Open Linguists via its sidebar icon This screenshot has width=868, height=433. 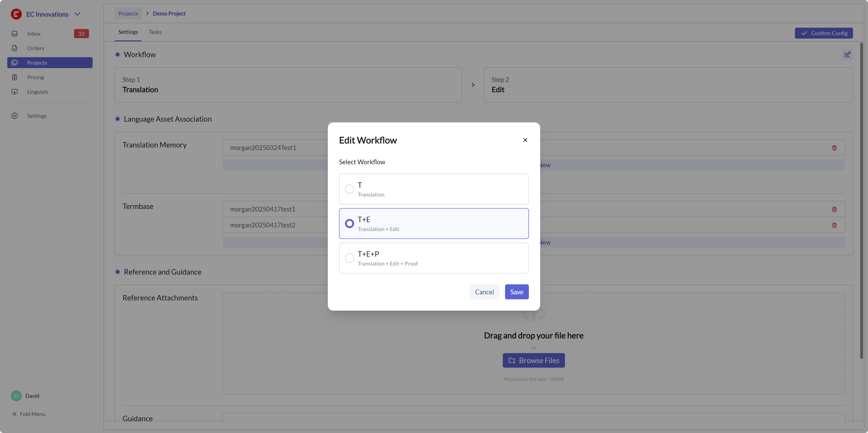tap(15, 92)
